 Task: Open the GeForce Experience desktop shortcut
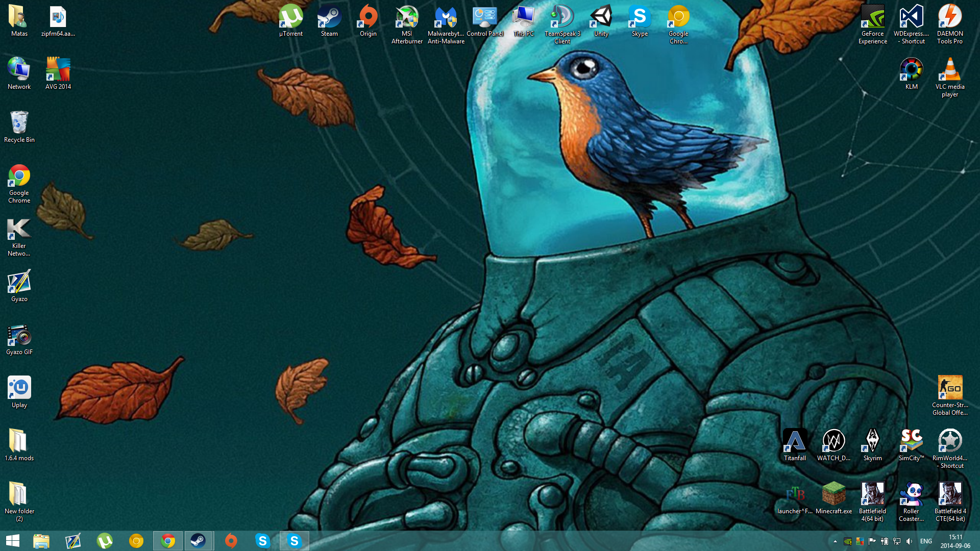tap(873, 24)
